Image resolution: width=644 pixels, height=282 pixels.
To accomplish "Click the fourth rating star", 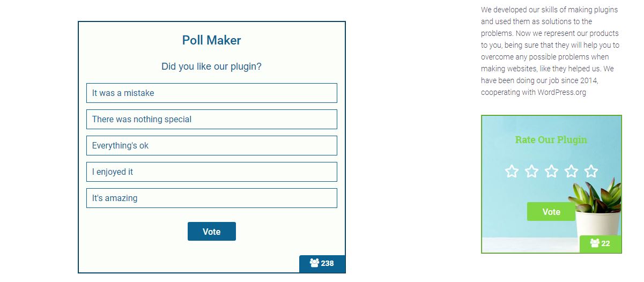I will pyautogui.click(x=571, y=171).
